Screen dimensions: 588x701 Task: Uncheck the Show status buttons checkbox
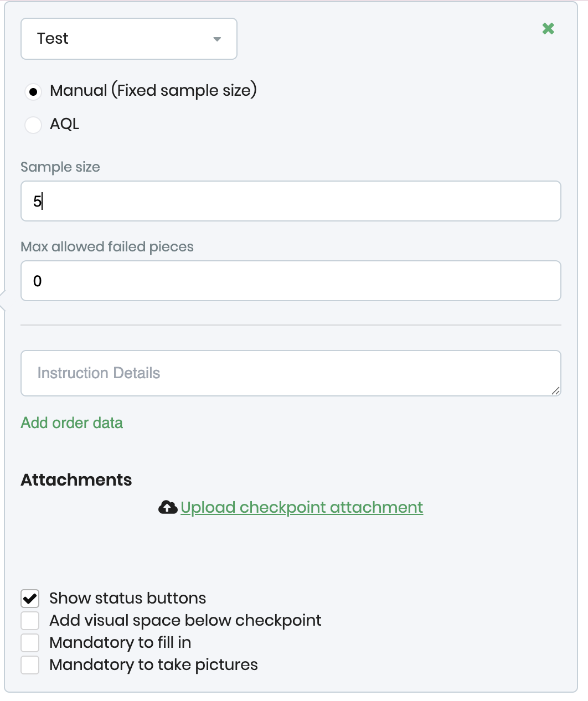pyautogui.click(x=30, y=599)
